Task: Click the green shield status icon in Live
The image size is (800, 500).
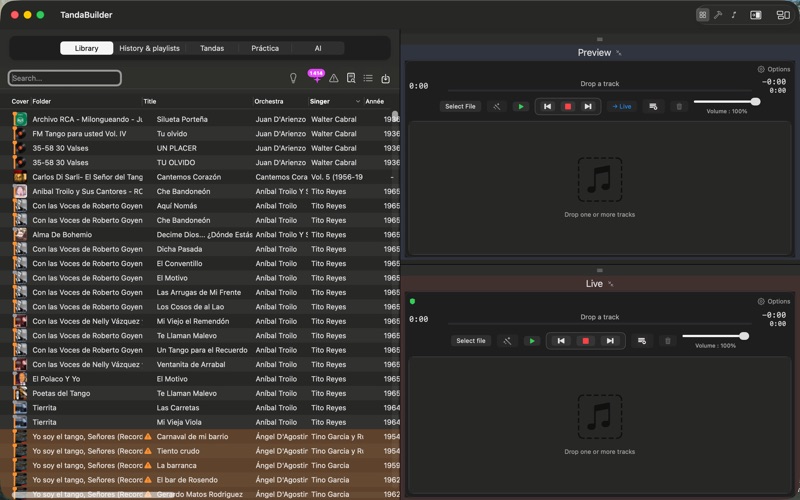Action: [x=412, y=302]
